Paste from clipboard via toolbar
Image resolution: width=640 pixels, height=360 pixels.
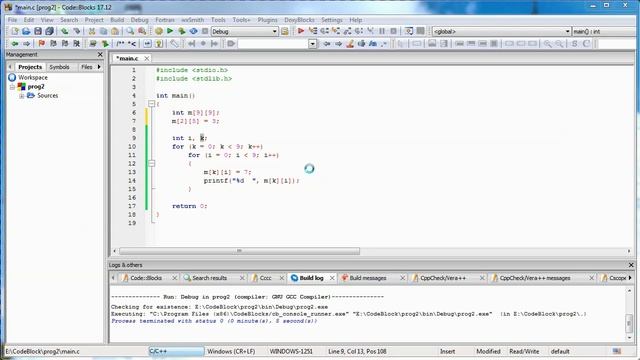[x=115, y=31]
